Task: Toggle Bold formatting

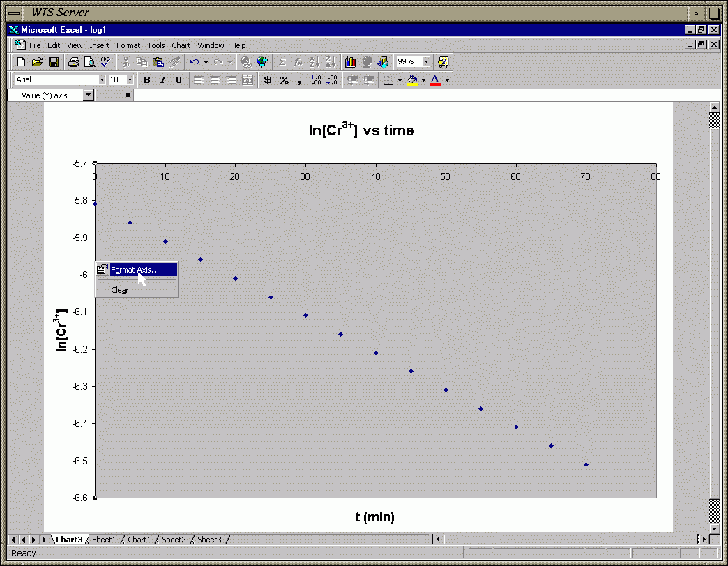Action: pyautogui.click(x=146, y=80)
